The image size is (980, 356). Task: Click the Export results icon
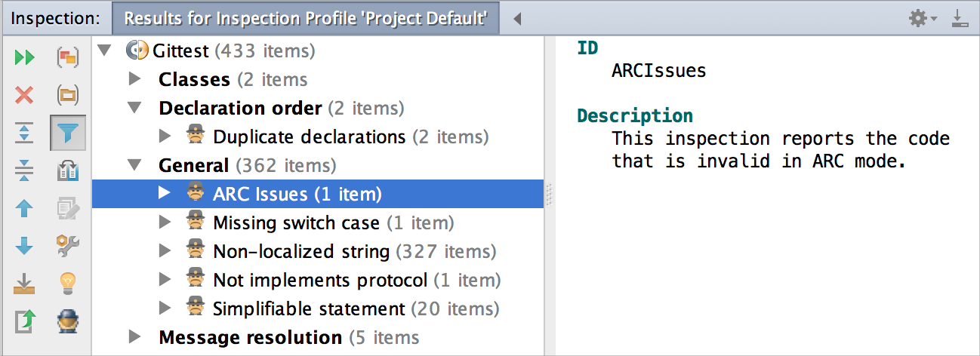point(24,284)
